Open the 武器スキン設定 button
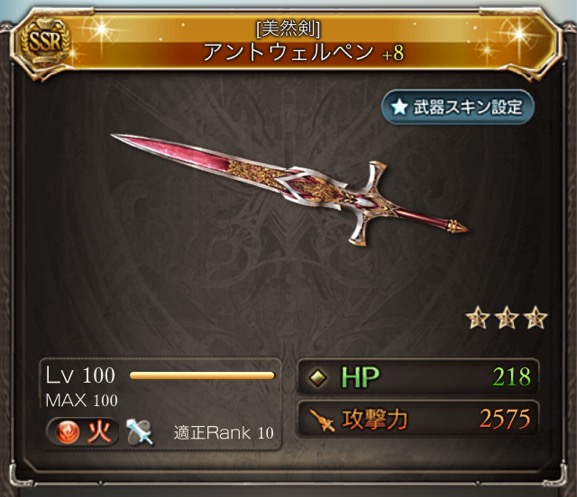 click(457, 107)
